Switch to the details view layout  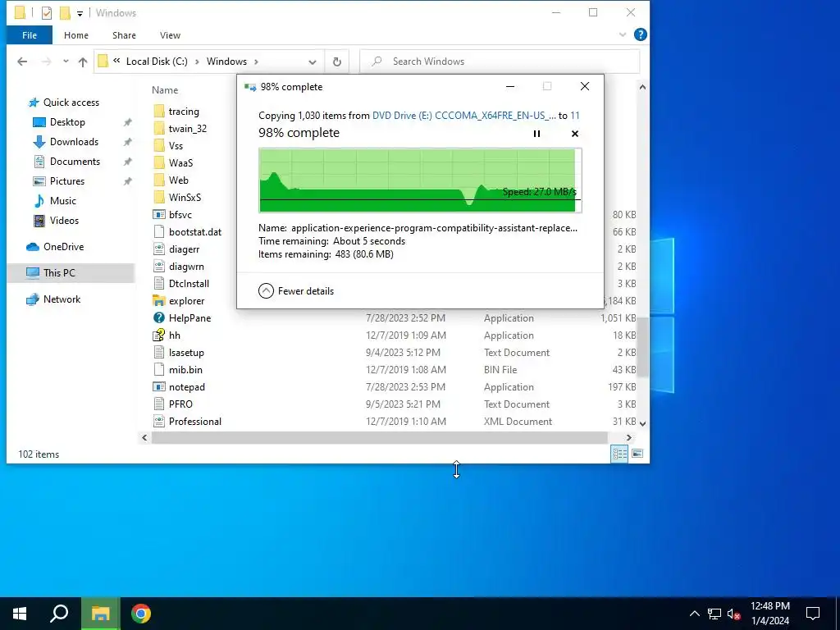click(x=620, y=454)
